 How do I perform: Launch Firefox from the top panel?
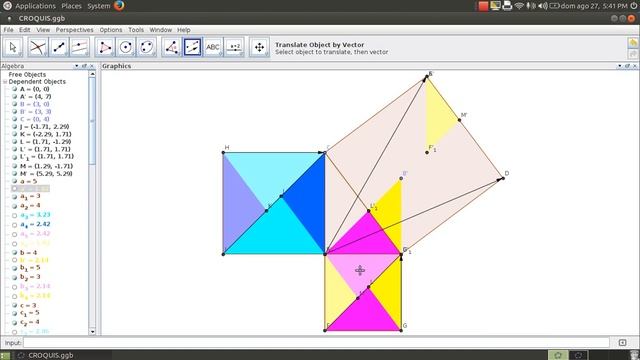119,6
